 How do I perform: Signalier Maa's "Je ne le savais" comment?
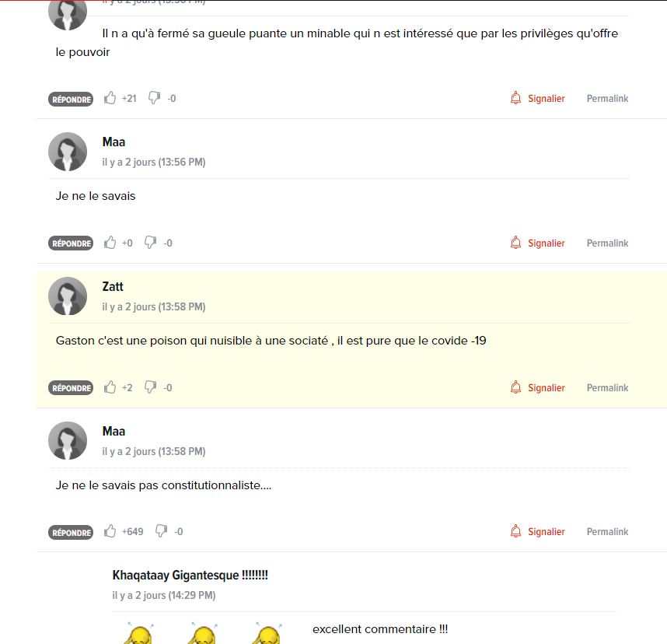point(538,243)
